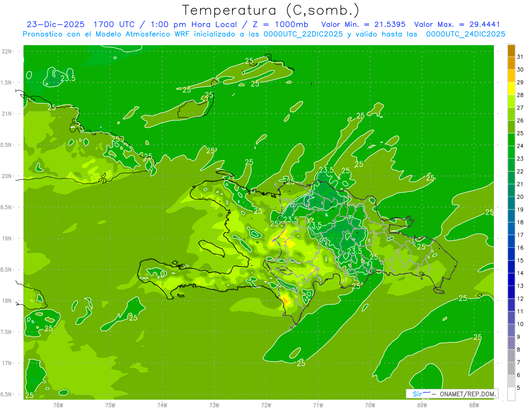Select the "23-Dic-2025" date text
This screenshot has width=532, height=411.
55,24
